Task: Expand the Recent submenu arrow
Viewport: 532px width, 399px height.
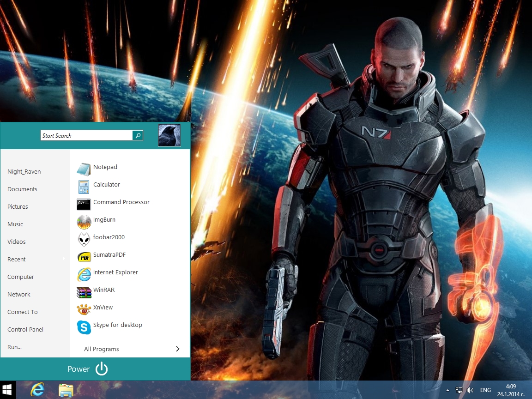Action: coord(64,259)
